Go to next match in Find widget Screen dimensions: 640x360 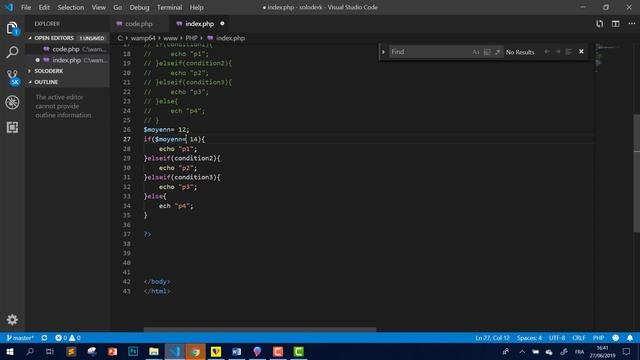[x=558, y=52]
